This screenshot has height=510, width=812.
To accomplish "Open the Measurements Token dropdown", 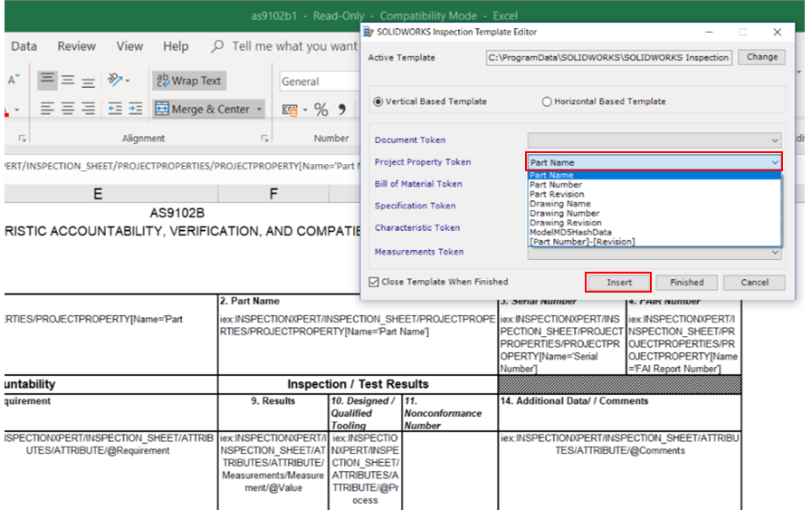I will pyautogui.click(x=654, y=253).
